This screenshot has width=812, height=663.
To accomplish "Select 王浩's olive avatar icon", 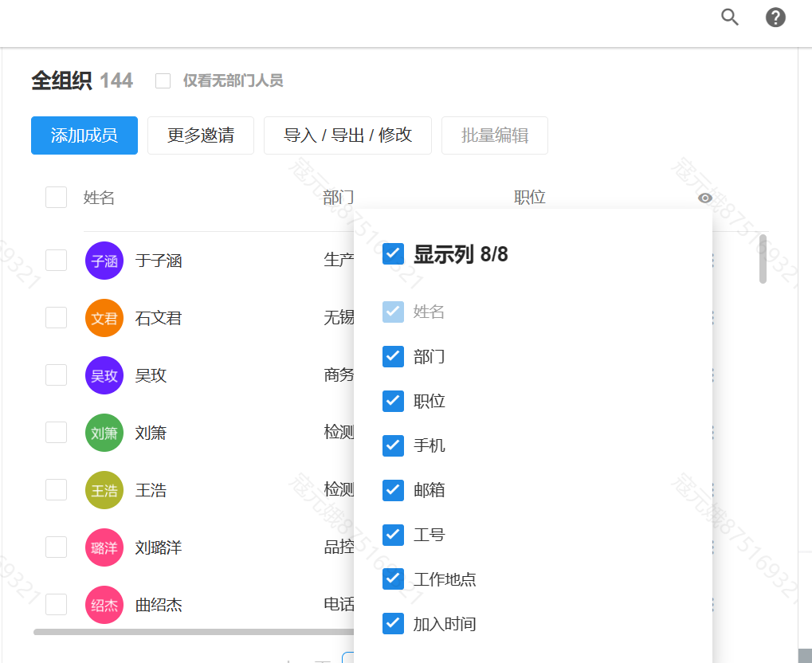I will [x=104, y=490].
